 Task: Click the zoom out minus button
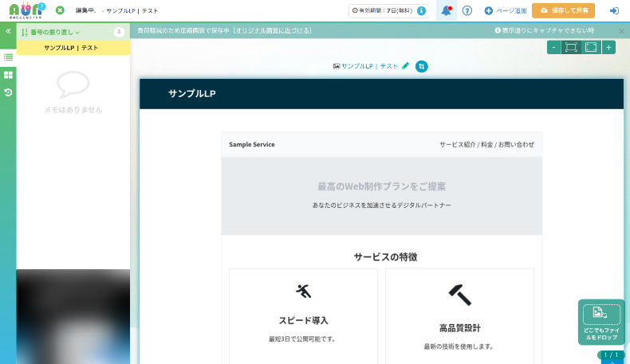[x=554, y=47]
